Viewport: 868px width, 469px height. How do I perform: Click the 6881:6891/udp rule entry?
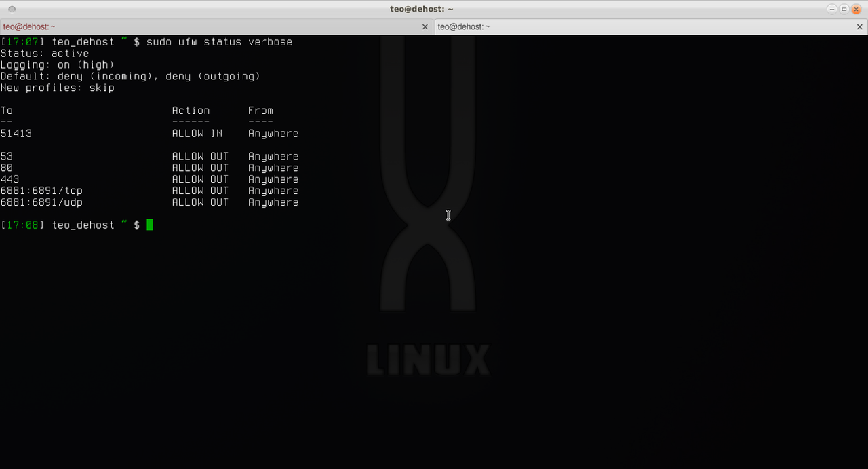[x=41, y=203]
